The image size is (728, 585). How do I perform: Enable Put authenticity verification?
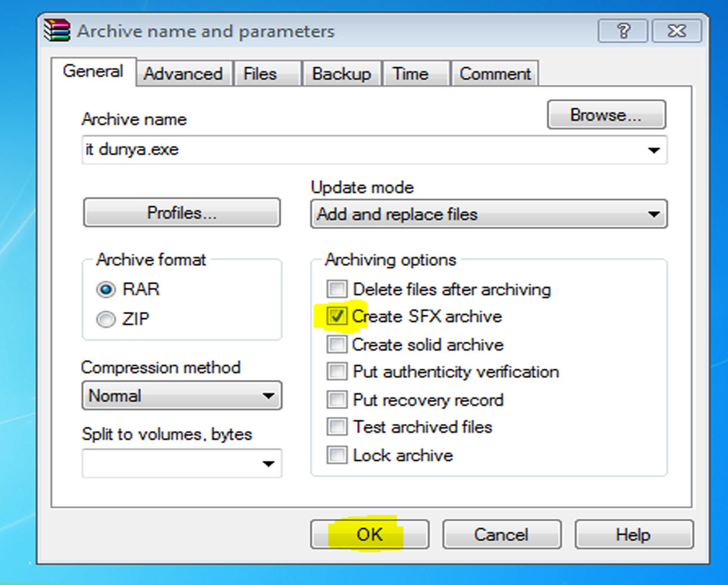[x=337, y=372]
